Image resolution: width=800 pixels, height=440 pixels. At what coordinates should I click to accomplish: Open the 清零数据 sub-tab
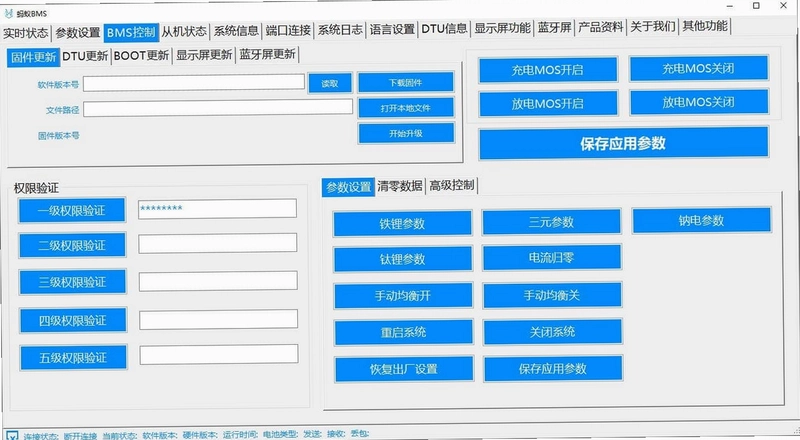(400, 186)
